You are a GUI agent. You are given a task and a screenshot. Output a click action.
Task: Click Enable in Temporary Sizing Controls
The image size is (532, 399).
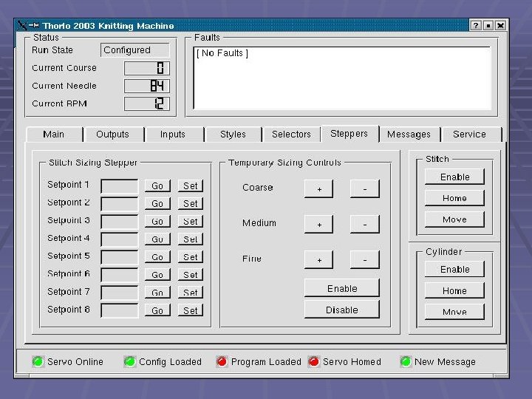342,288
